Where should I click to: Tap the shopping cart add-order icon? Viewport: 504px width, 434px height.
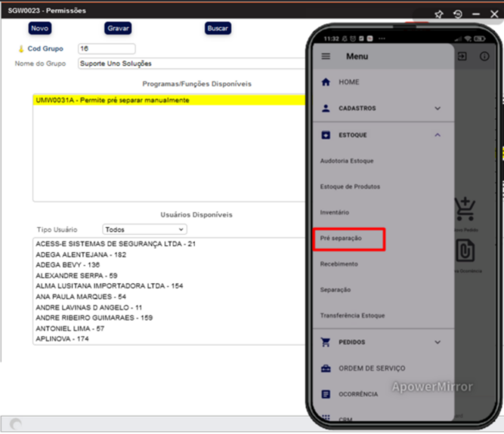coord(464,211)
